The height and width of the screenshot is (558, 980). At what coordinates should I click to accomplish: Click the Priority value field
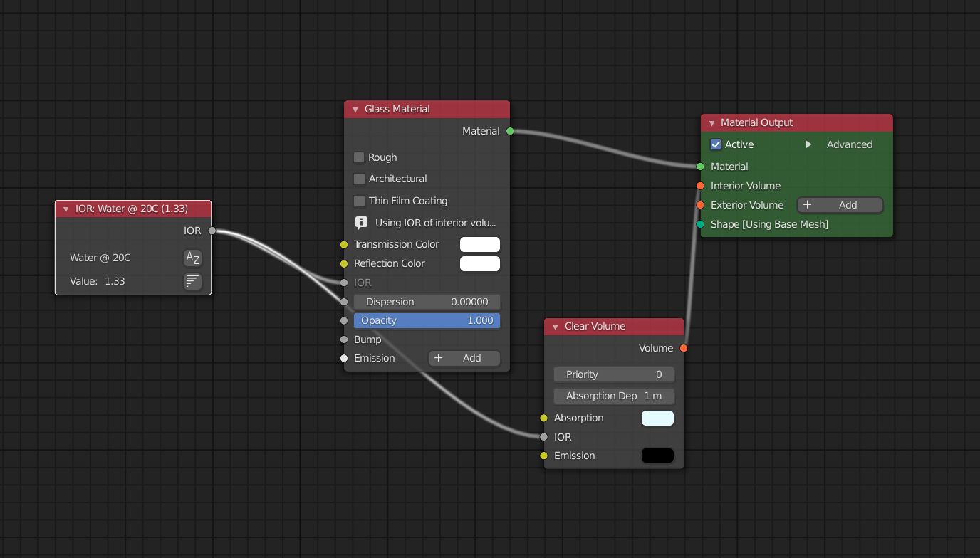click(613, 374)
